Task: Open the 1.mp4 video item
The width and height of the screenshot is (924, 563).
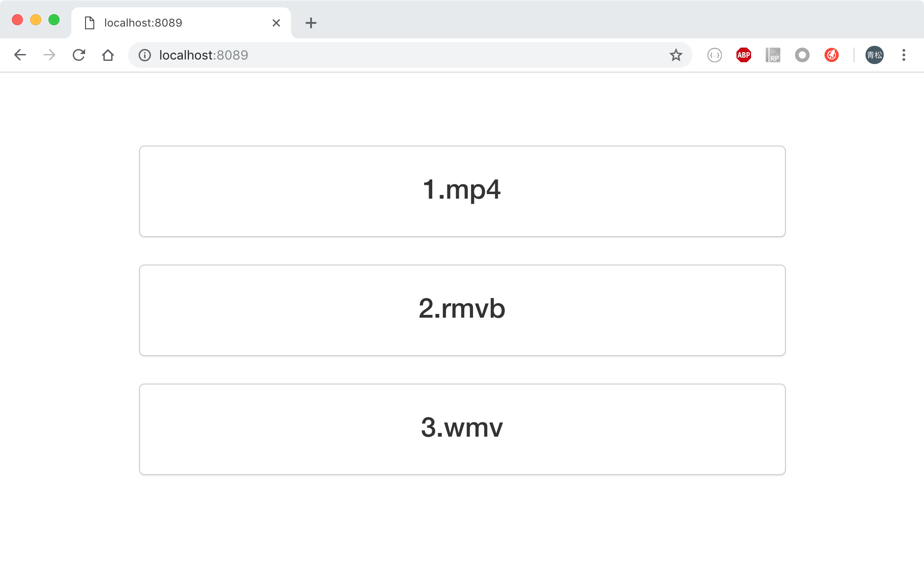Action: (x=462, y=191)
